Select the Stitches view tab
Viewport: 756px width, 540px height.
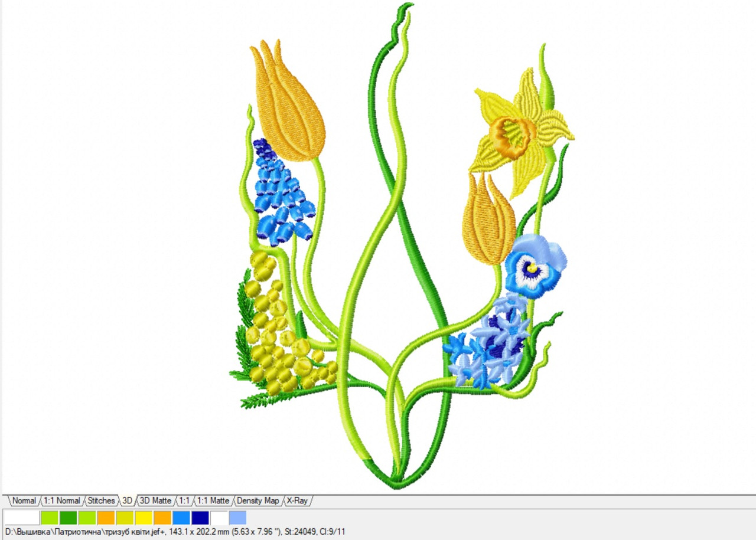[x=101, y=500]
